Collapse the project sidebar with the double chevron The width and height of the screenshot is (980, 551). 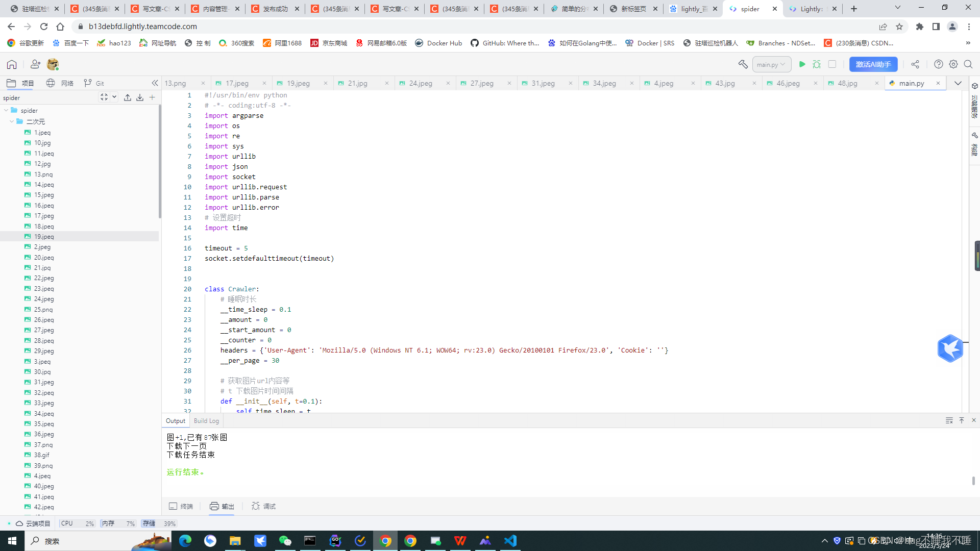[155, 83]
